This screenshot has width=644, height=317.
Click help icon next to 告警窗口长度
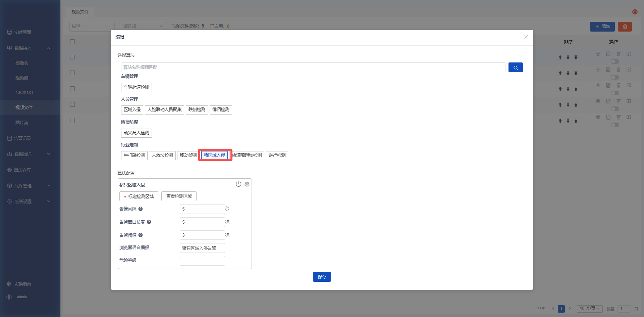click(x=149, y=222)
